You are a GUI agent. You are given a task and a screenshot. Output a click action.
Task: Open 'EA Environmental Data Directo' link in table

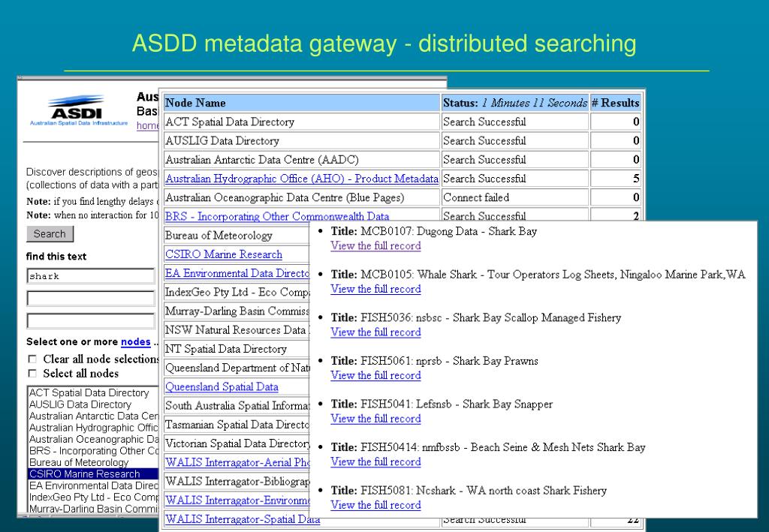(237, 273)
